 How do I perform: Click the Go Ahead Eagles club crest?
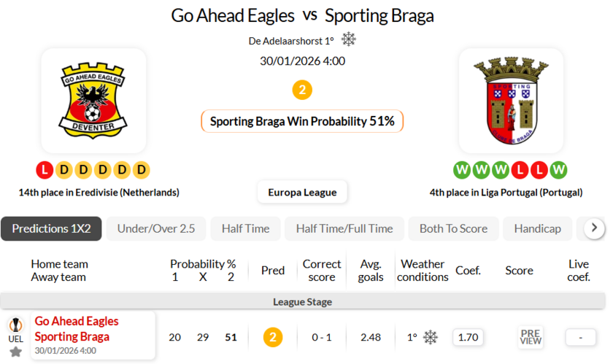coord(93,100)
